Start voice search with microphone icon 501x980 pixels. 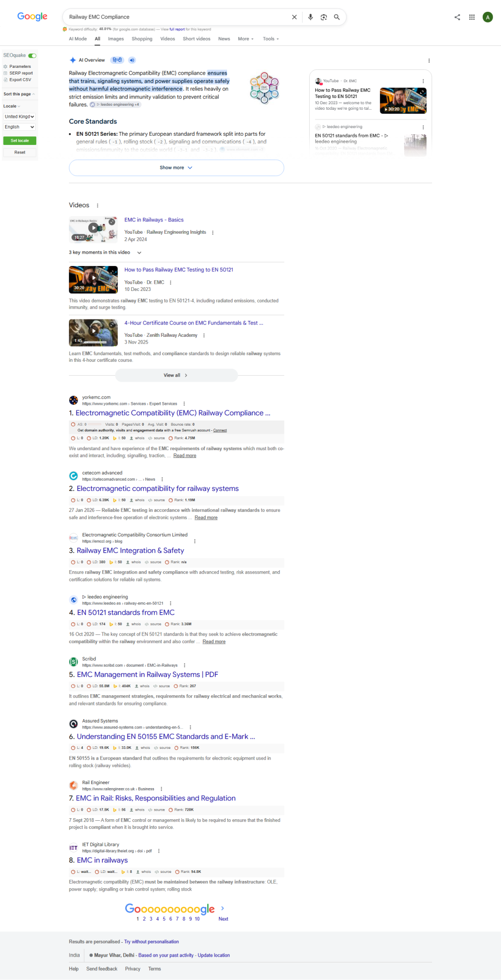[x=310, y=17]
